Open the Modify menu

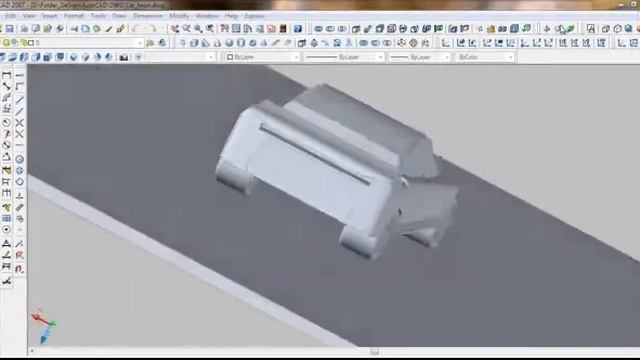(179, 16)
